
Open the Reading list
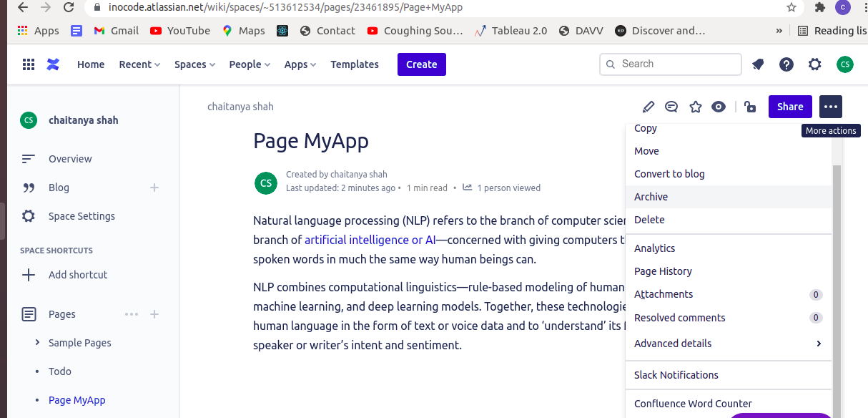click(x=832, y=31)
